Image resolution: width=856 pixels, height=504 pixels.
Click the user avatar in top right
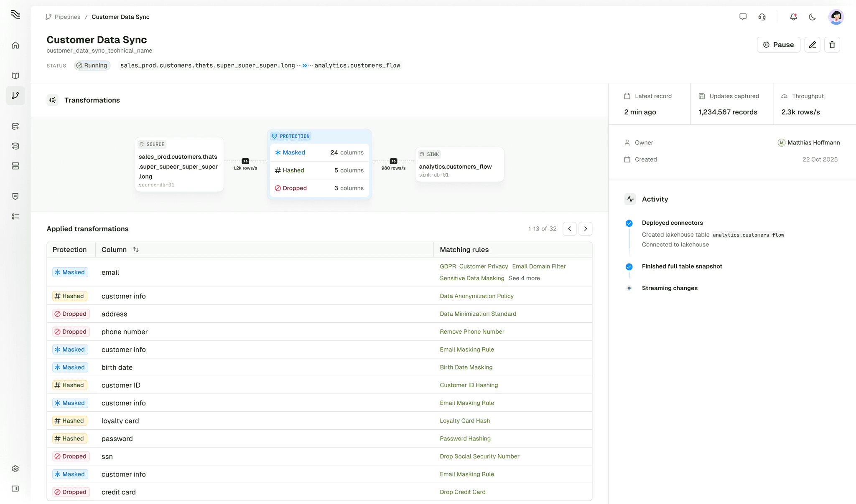836,17
